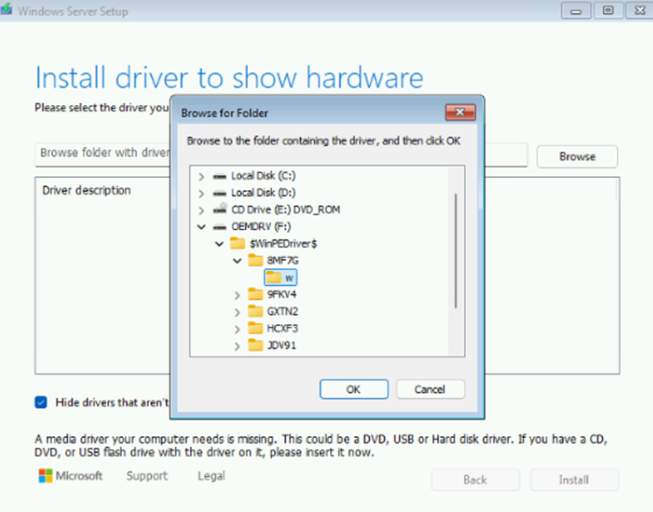Expand CD Drive (E:) DVD_ROM node
The width and height of the screenshot is (653, 512).
(x=202, y=210)
